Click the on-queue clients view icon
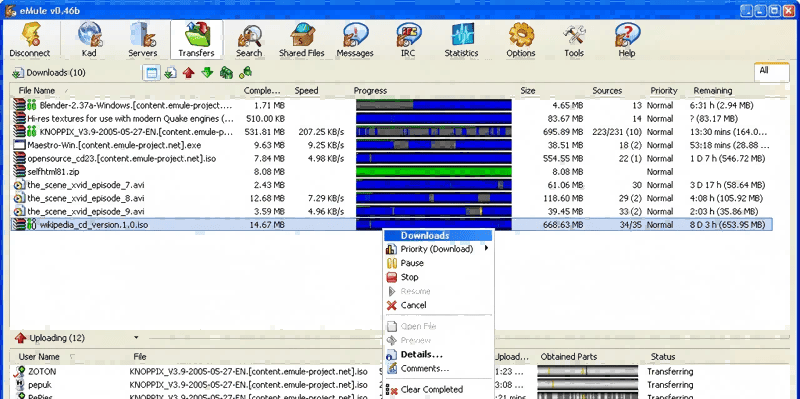Viewport: 800px width, 399px height. 226,73
